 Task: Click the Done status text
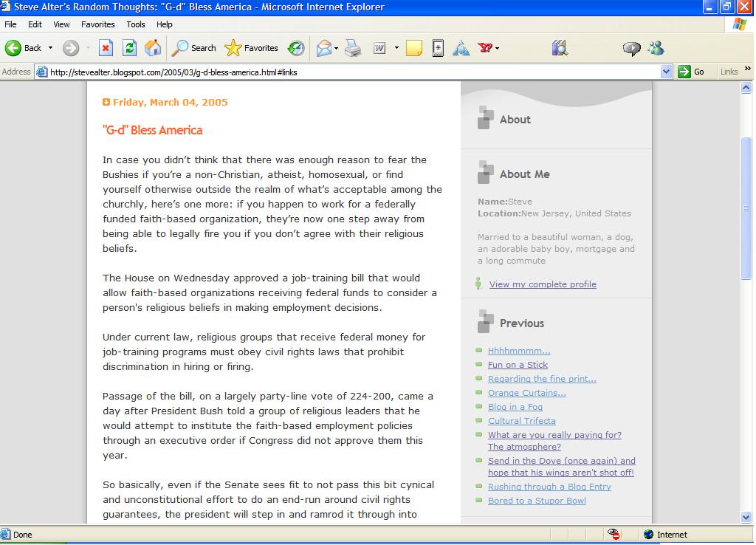tap(23, 535)
